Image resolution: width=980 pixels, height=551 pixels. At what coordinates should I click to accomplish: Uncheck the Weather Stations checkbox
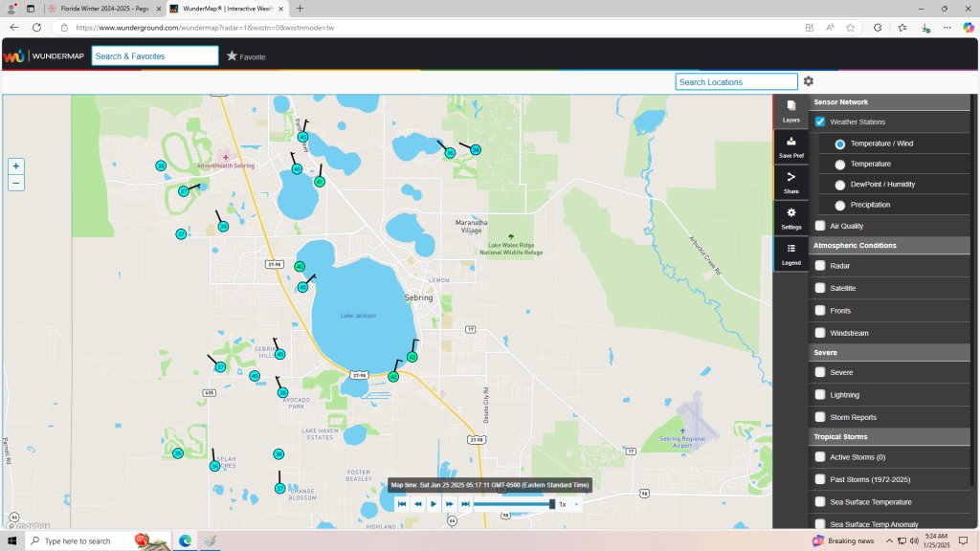tap(820, 121)
